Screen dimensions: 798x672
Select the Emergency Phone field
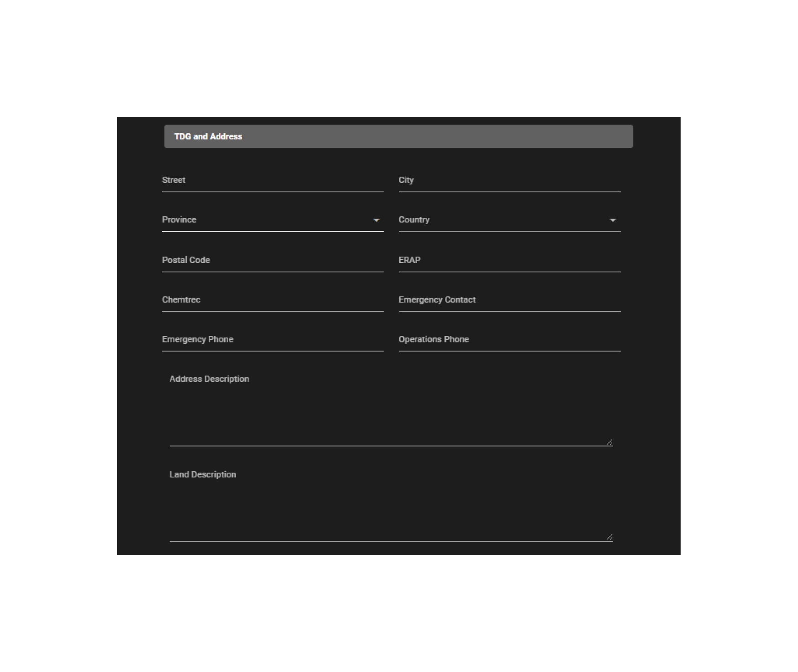(x=273, y=340)
